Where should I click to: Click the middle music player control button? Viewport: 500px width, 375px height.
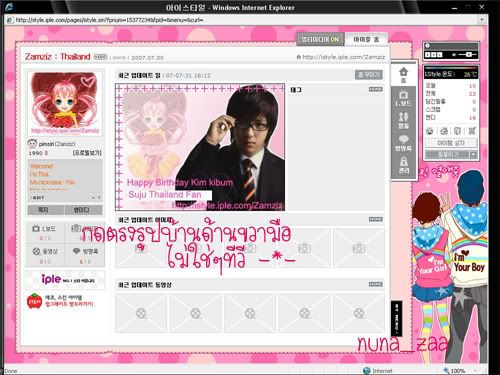click(x=433, y=54)
